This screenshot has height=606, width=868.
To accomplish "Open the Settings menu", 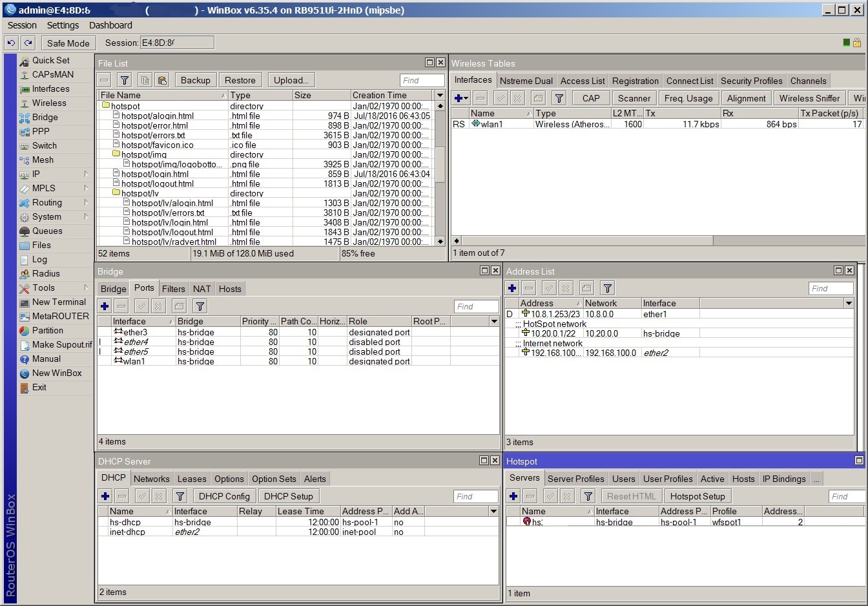I will tap(63, 25).
